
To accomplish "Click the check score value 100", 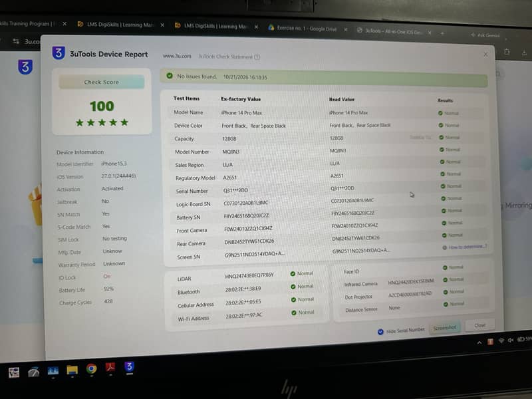I will [x=102, y=106].
